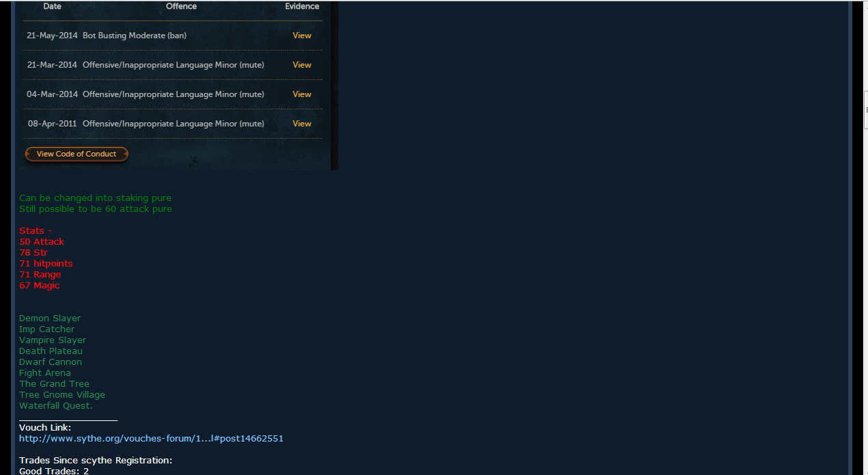View evidence for the 08-Apr-2011 mute
The image size is (868, 475).
301,124
